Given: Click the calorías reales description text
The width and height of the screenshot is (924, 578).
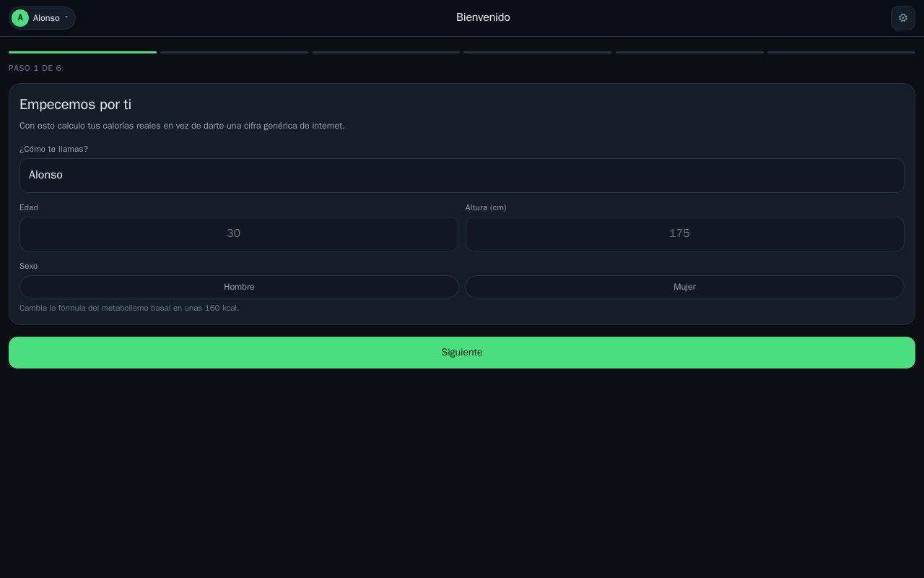Looking at the screenshot, I should pyautogui.click(x=182, y=126).
